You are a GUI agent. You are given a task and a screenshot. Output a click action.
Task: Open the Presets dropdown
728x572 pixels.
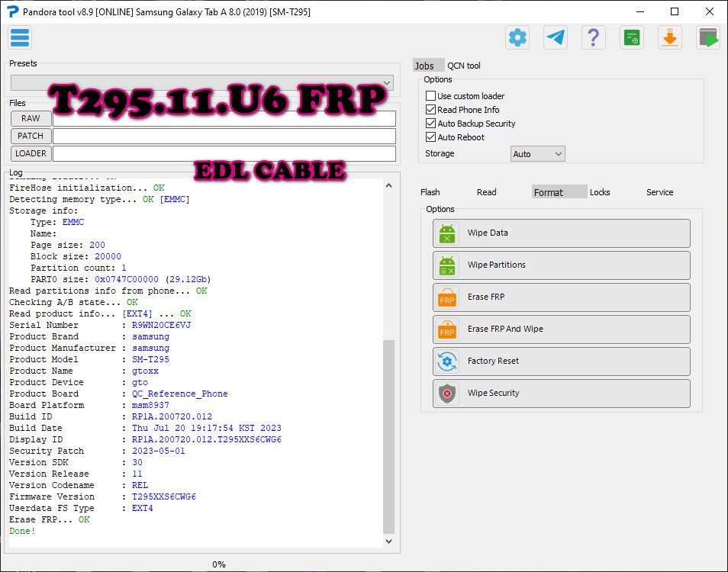(202, 82)
